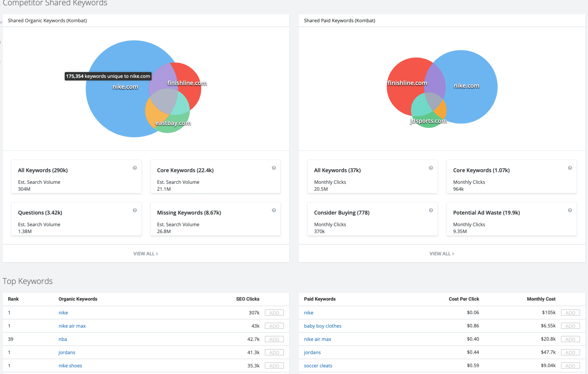Open the All Keywords (37k) paid card
Viewport: 588px width, 374px height.
[x=372, y=177]
